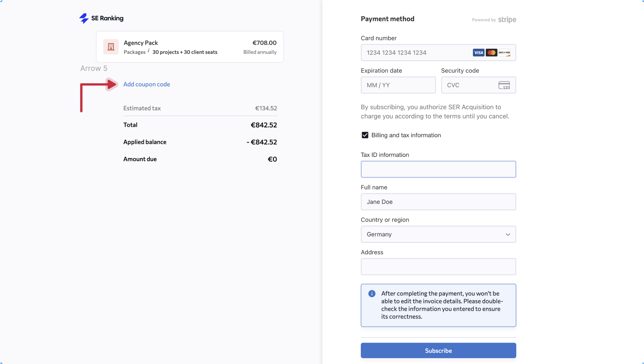The width and height of the screenshot is (644, 364).
Task: Click the Discover card icon
Action: coord(504,53)
